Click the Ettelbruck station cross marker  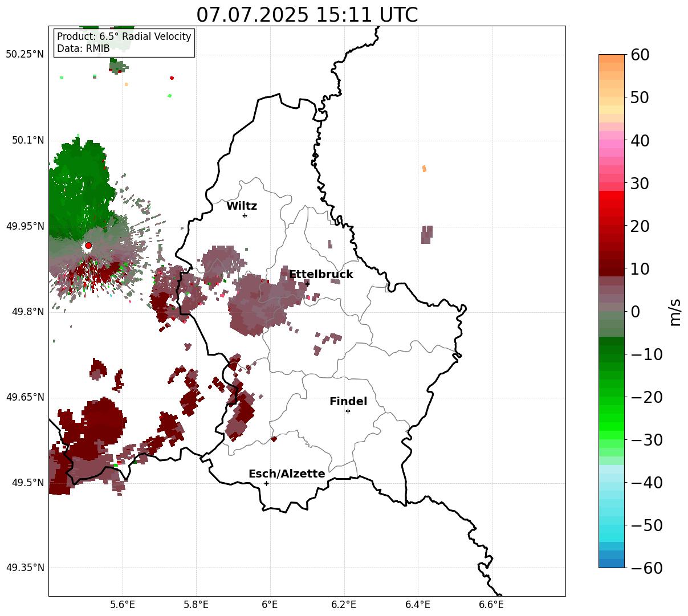(307, 284)
